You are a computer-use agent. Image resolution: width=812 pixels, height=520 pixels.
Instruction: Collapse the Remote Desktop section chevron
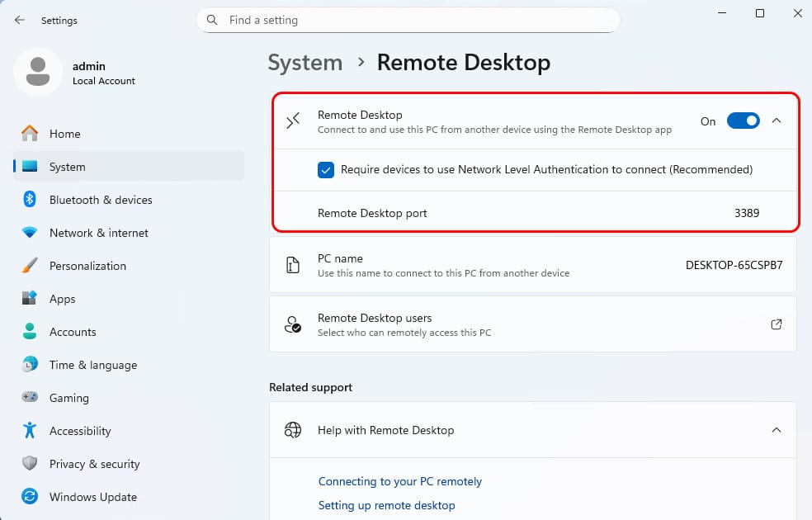tap(777, 121)
